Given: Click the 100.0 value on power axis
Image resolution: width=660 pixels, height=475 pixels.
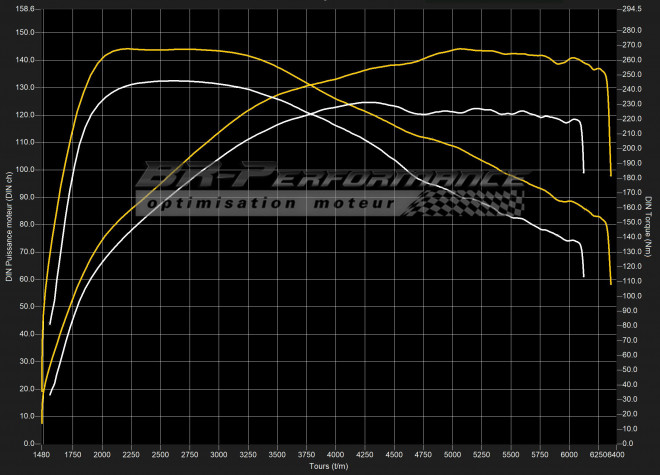Looking at the screenshot, I should tap(22, 170).
